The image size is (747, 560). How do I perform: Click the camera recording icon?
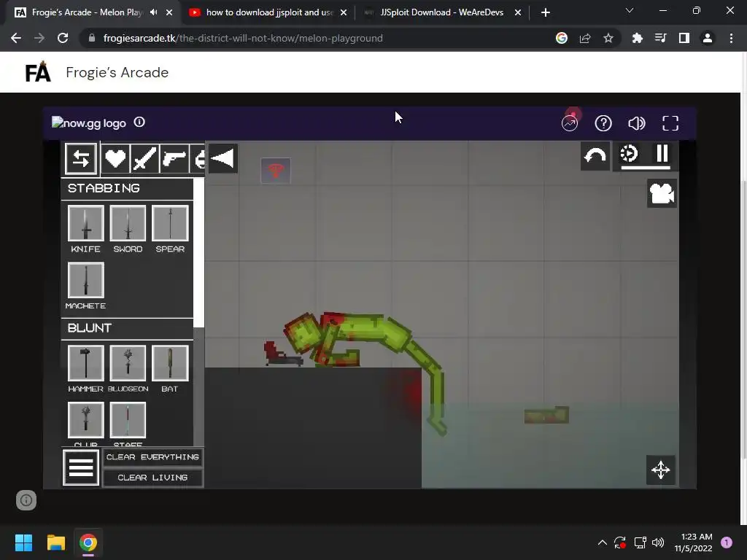(662, 193)
